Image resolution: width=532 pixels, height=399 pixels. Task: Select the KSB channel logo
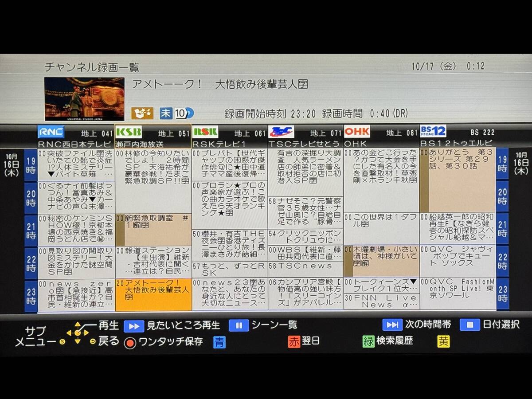tap(129, 132)
